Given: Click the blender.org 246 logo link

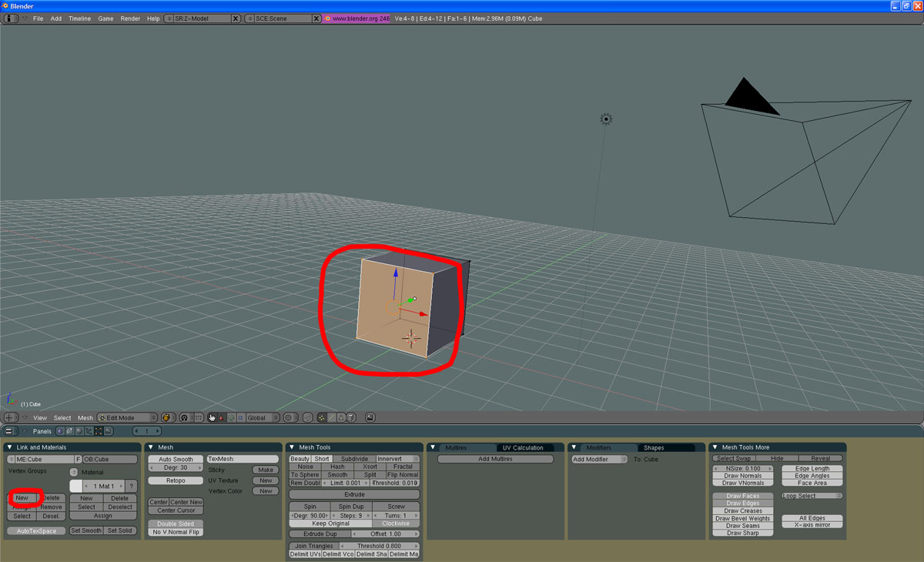Looking at the screenshot, I should pyautogui.click(x=357, y=18).
